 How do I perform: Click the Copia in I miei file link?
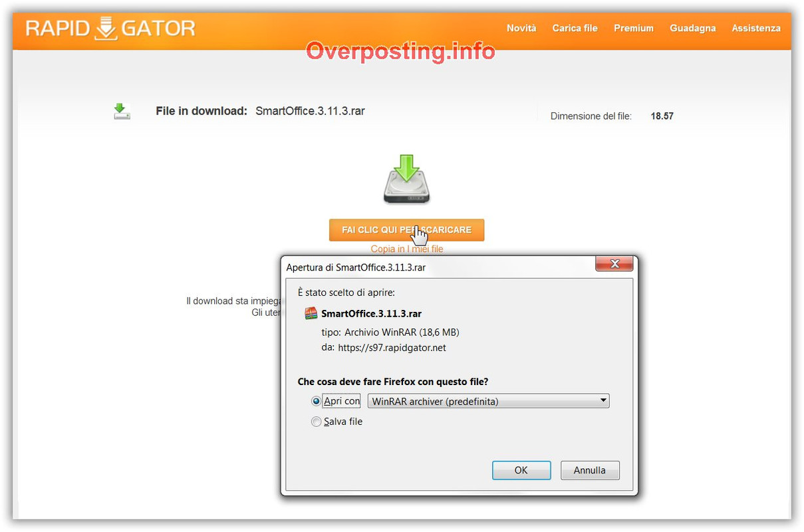point(407,249)
